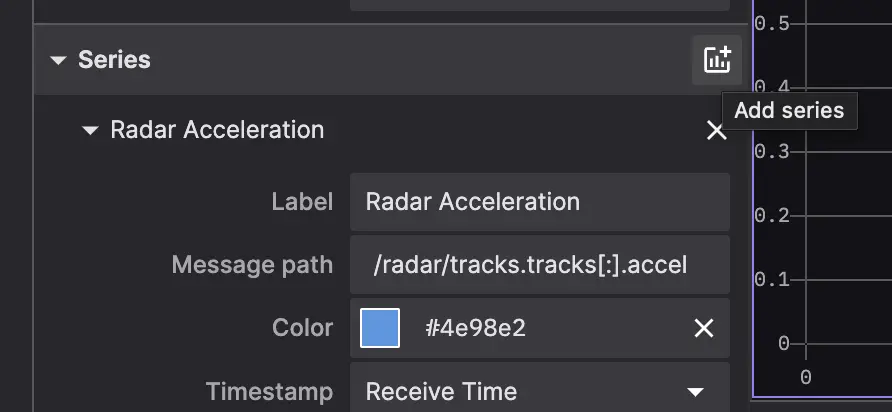Click the hex color code text

click(x=475, y=328)
